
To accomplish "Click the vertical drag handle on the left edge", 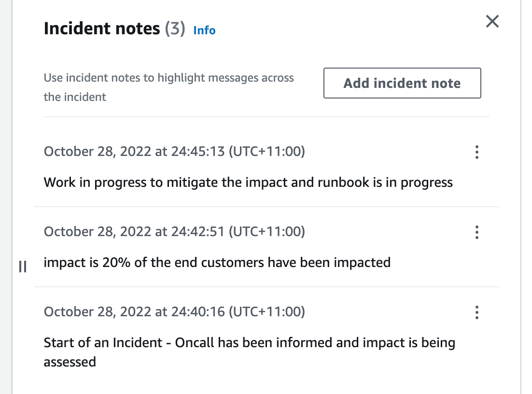I will (x=22, y=267).
